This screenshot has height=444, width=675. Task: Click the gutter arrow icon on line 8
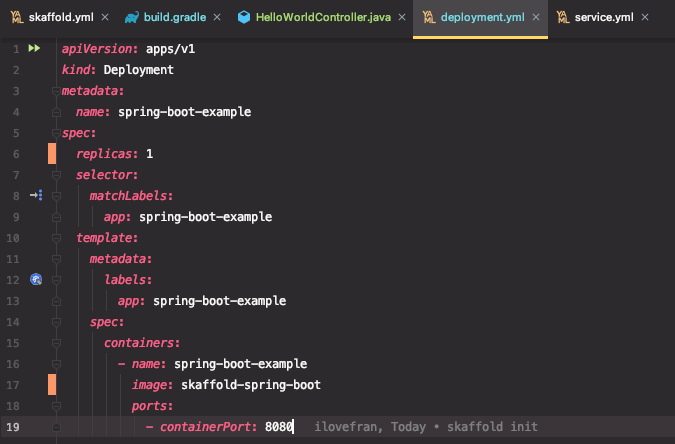pyautogui.click(x=36, y=196)
